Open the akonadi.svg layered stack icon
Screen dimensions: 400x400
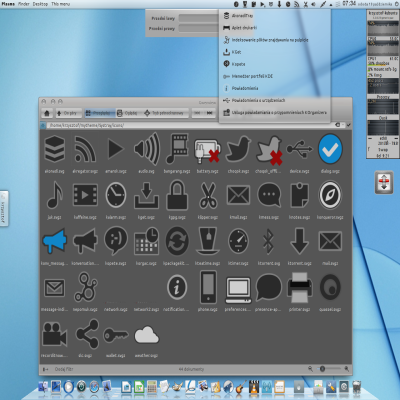(x=55, y=149)
